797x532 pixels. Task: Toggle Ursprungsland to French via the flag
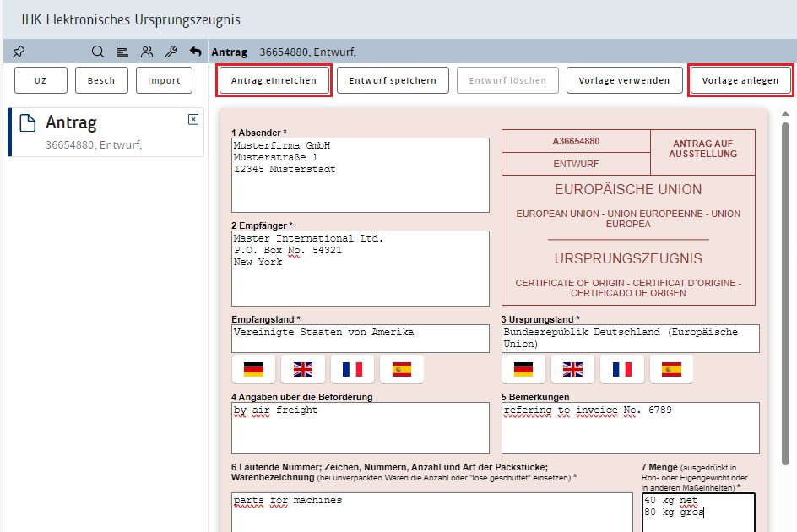point(622,369)
